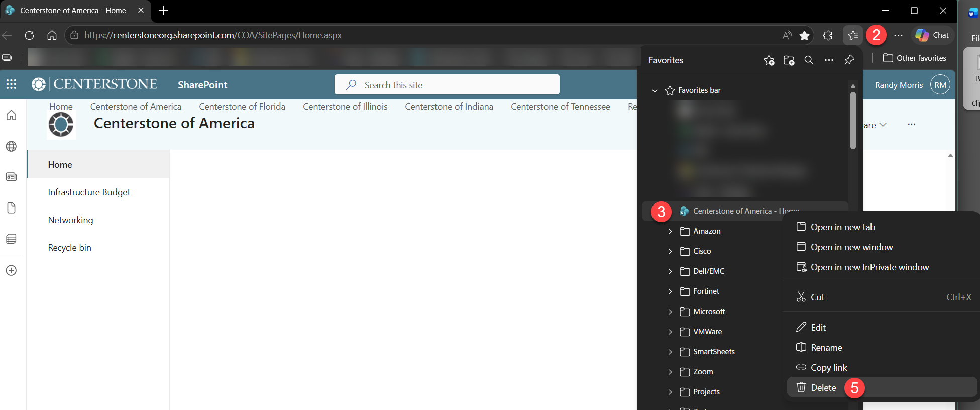Choose Open in new InPrivate window
Image resolution: width=980 pixels, height=410 pixels.
click(x=882, y=267)
